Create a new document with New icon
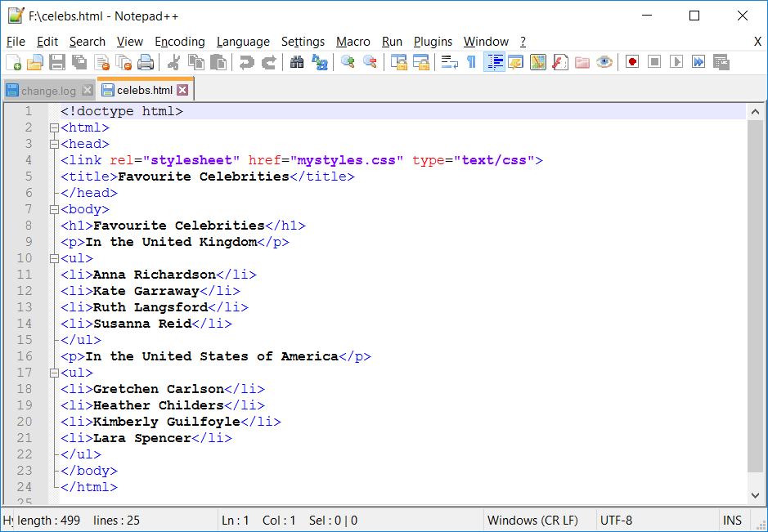The width and height of the screenshot is (768, 532). coord(14,63)
